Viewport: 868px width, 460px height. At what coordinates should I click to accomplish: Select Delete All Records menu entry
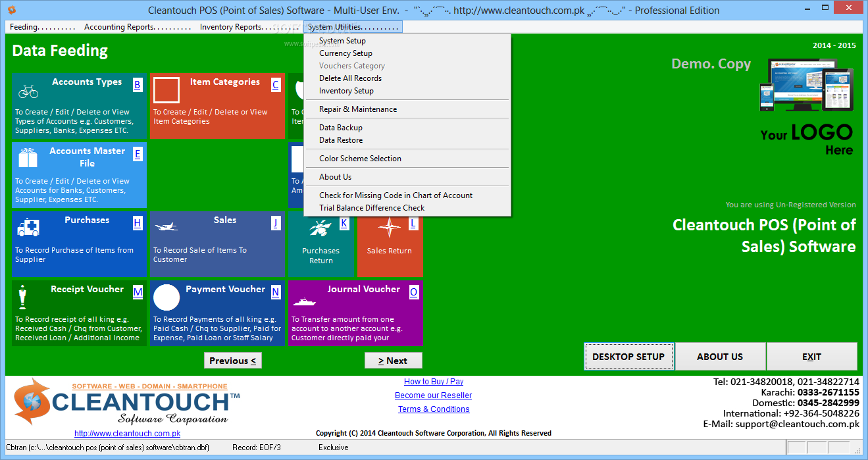(407, 78)
